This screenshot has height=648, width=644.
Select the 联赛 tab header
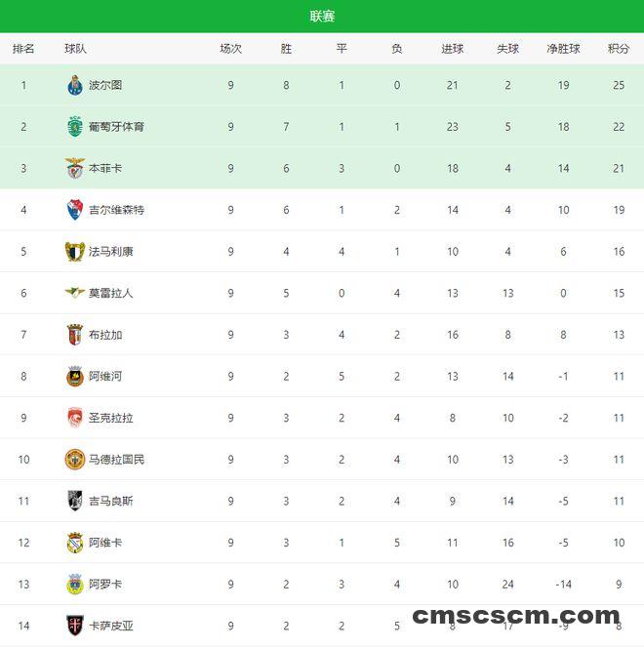(x=322, y=17)
